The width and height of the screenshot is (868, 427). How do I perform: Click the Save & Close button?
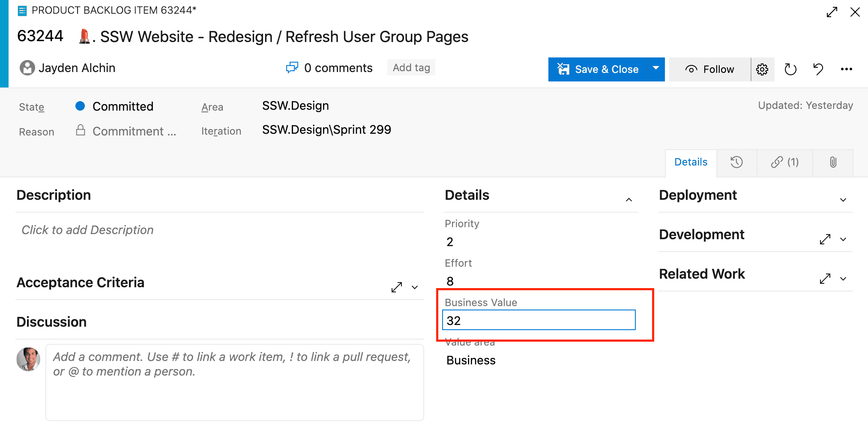tap(598, 69)
